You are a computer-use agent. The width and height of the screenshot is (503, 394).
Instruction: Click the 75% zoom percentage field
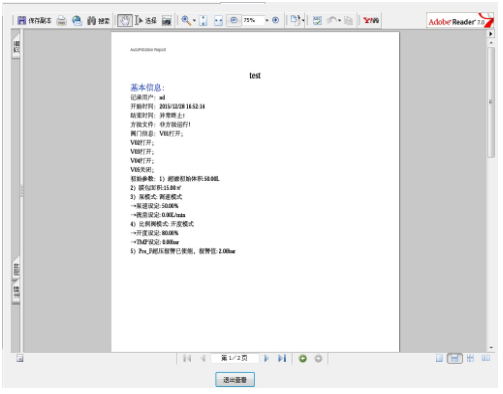pos(253,20)
